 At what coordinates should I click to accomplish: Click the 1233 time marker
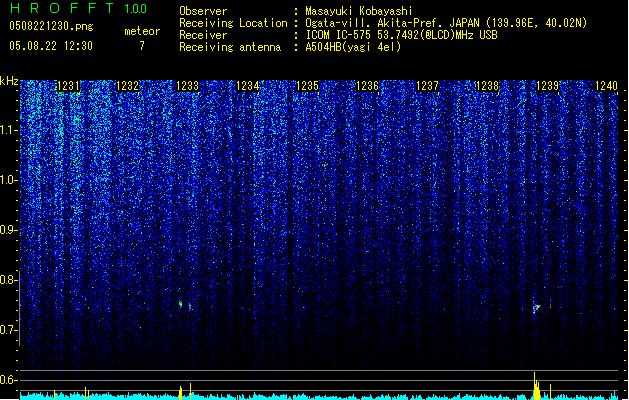tap(187, 86)
